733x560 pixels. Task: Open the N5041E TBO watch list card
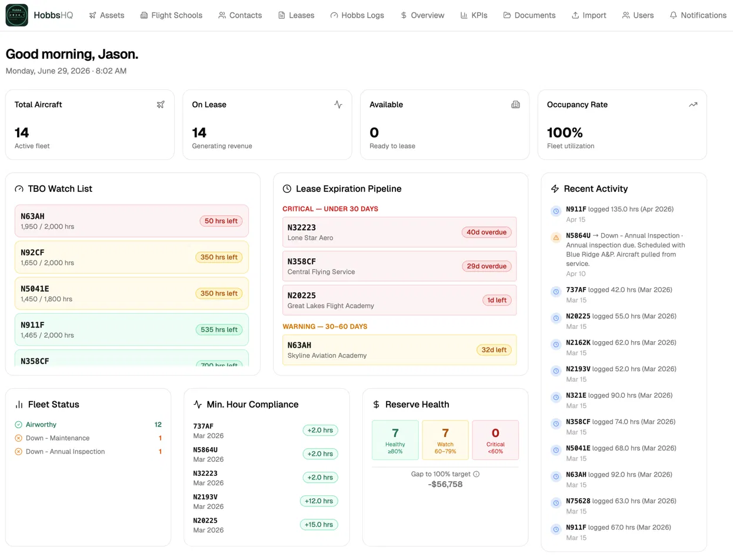pos(132,294)
